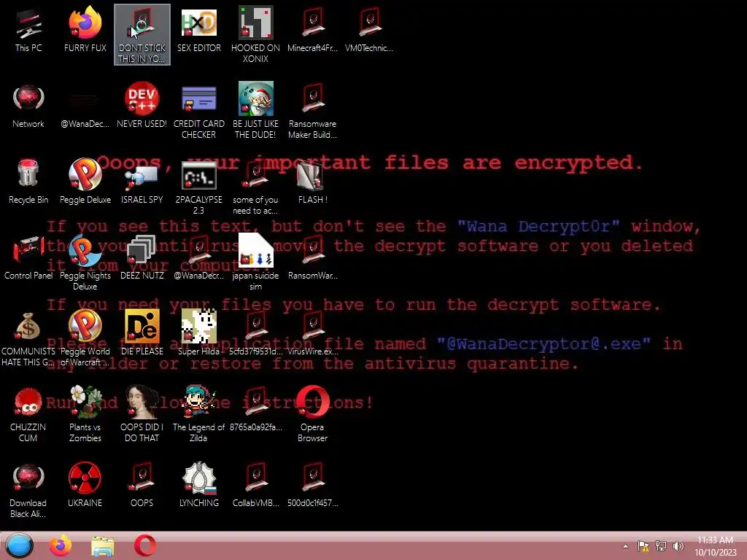Open the clock showing 11:33 AM
The width and height of the screenshot is (747, 560).
tap(715, 546)
